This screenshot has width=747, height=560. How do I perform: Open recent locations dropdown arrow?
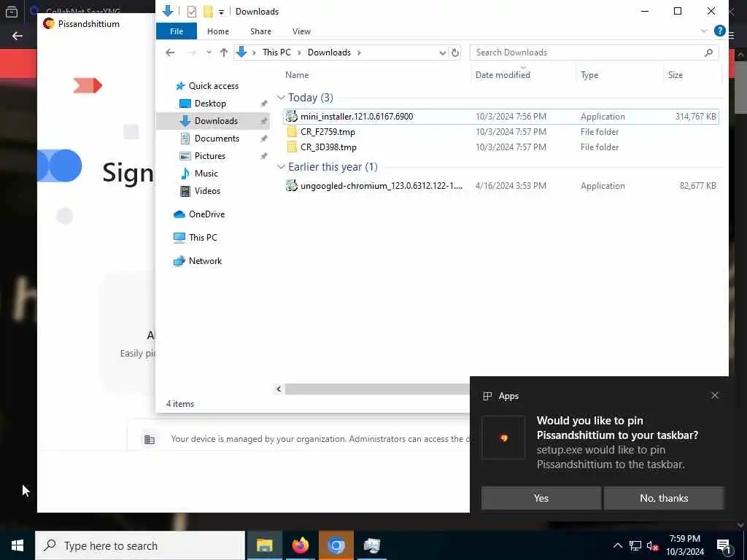209,52
